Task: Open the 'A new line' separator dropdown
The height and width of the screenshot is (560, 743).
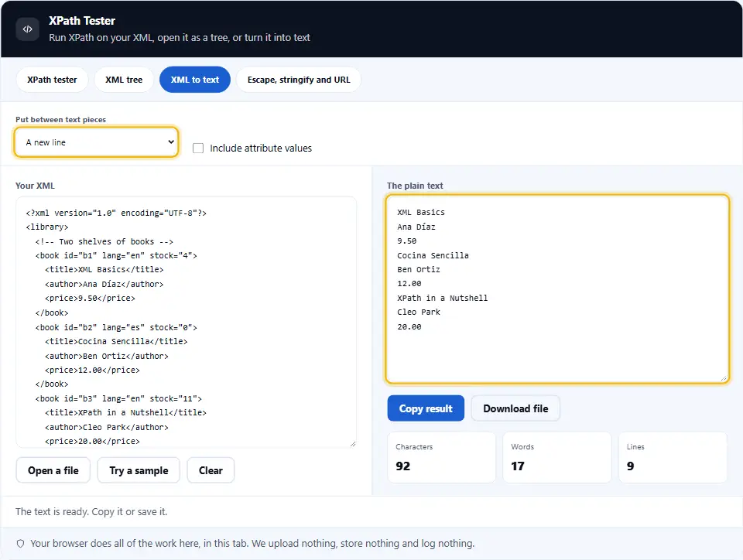Action: pyautogui.click(x=96, y=142)
